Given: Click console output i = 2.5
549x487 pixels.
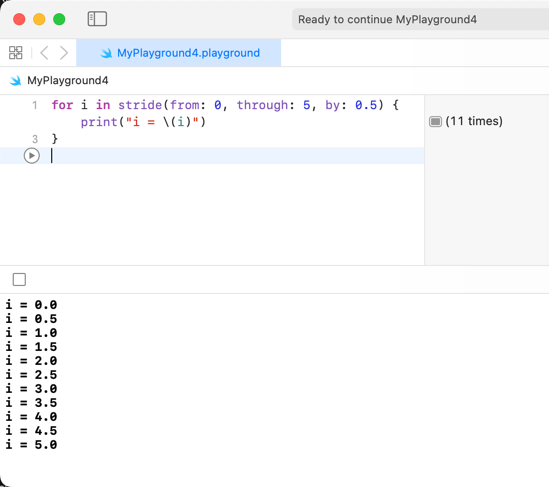Looking at the screenshot, I should 31,375.
